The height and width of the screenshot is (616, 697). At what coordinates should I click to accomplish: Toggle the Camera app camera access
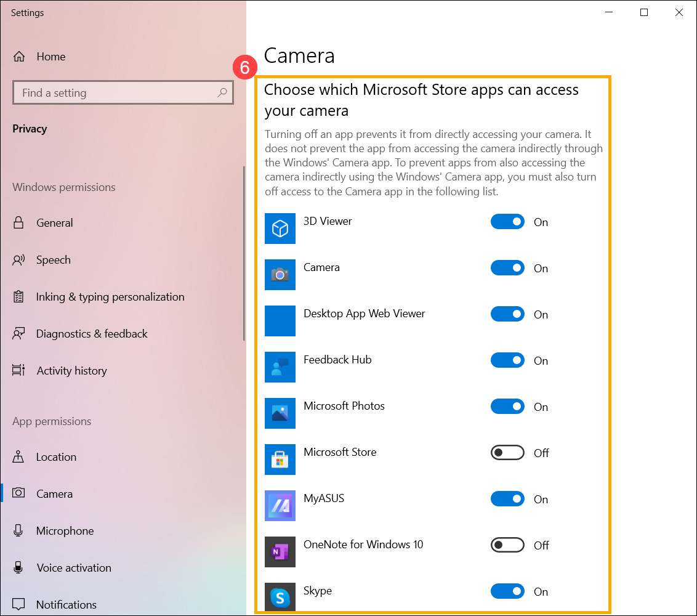[507, 268]
